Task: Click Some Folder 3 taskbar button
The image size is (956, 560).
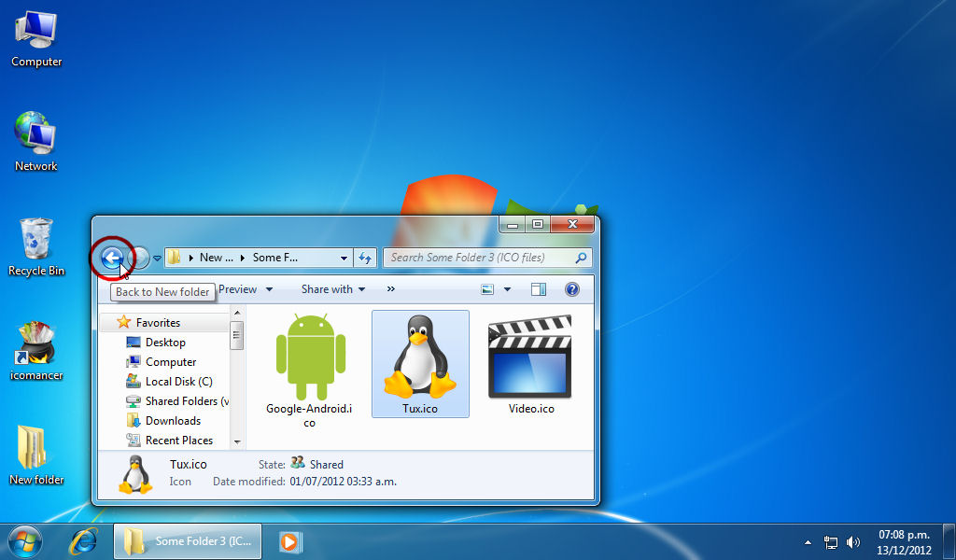Action: (187, 541)
